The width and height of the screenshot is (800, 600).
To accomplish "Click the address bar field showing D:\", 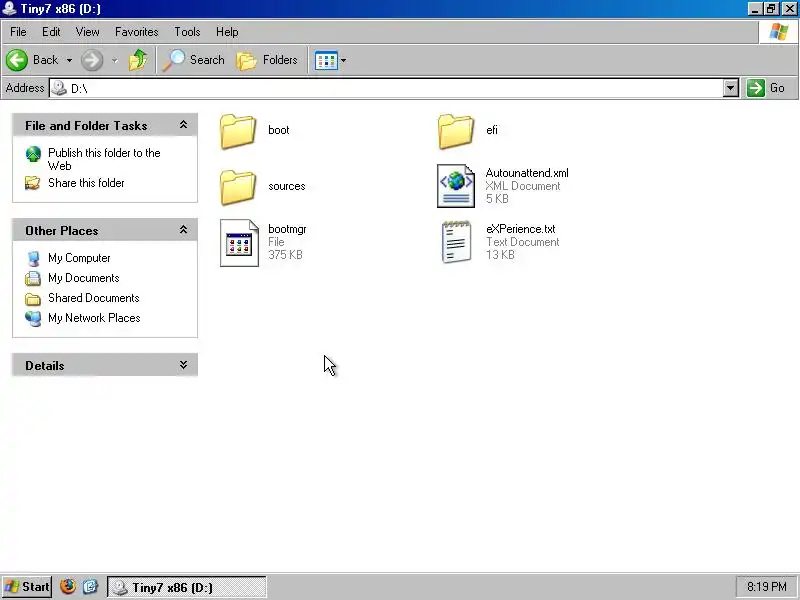I will click(387, 88).
